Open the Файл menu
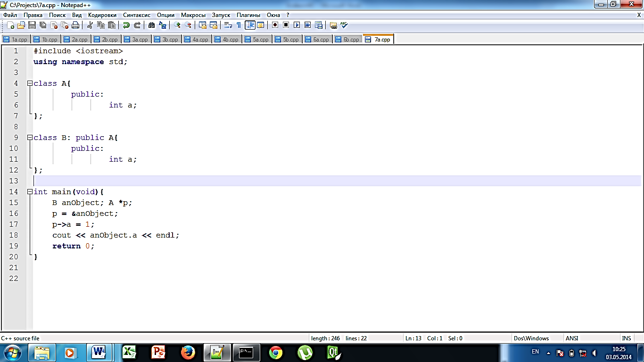 pos(10,15)
